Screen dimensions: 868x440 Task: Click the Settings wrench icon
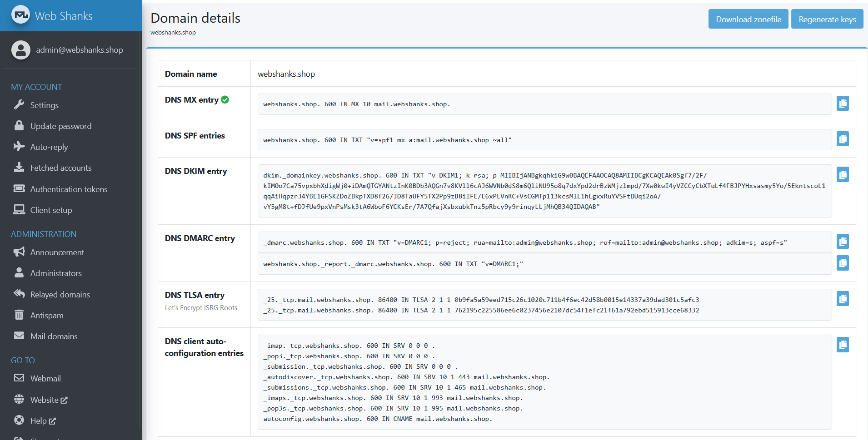[x=19, y=105]
